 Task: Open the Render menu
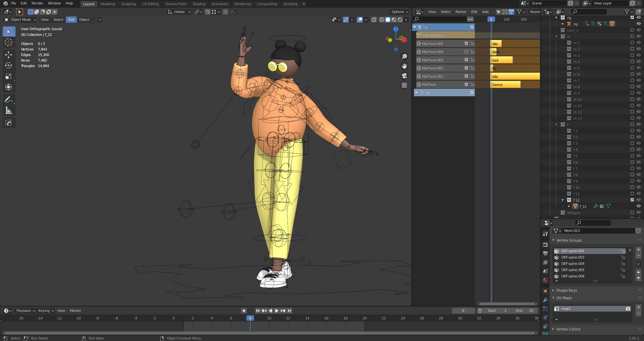pyautogui.click(x=37, y=3)
